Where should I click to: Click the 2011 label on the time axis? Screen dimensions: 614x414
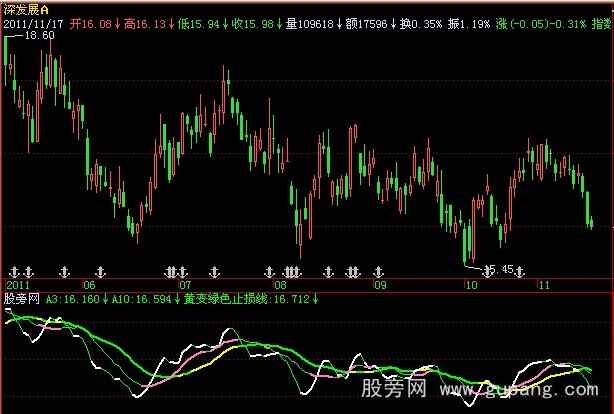click(x=18, y=285)
